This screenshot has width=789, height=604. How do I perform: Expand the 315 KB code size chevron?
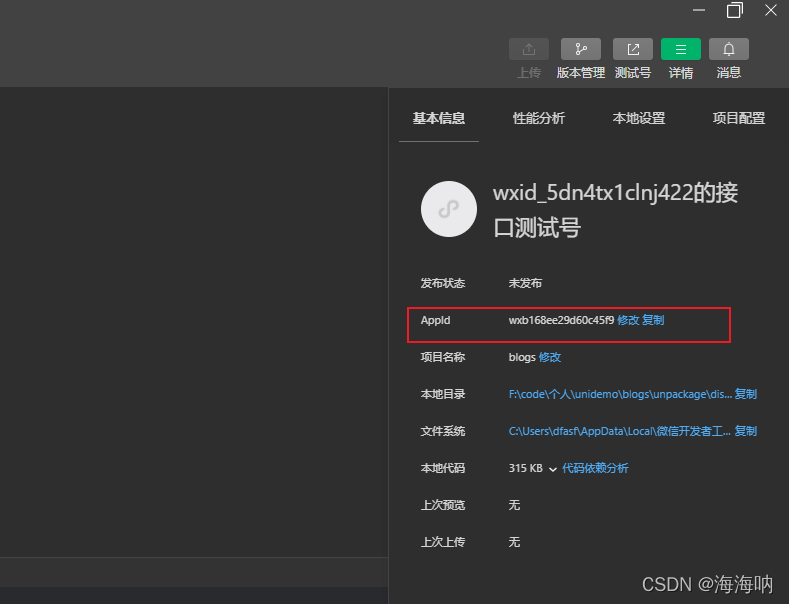tap(553, 469)
